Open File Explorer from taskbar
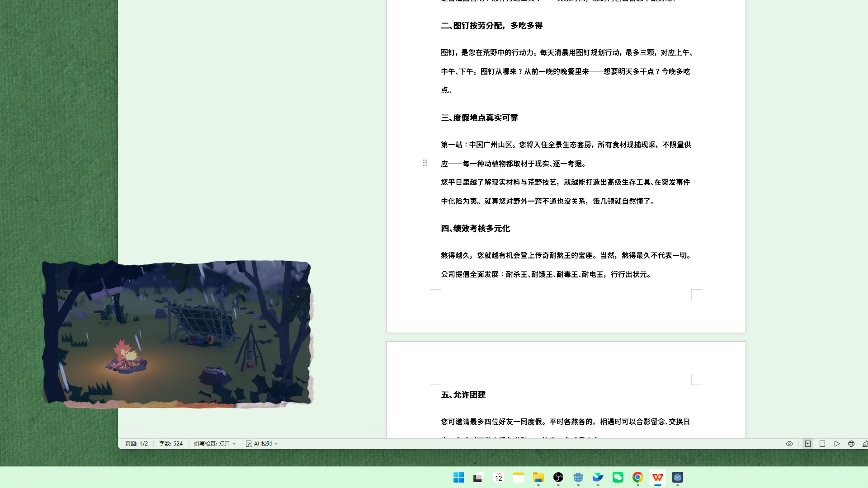Viewport: 868px width, 488px height. click(538, 478)
